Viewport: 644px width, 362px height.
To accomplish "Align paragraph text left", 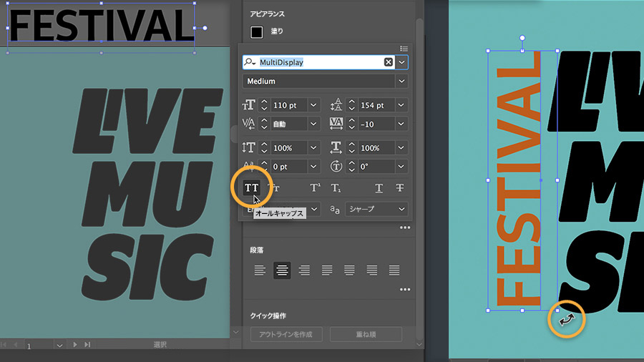I will click(260, 270).
